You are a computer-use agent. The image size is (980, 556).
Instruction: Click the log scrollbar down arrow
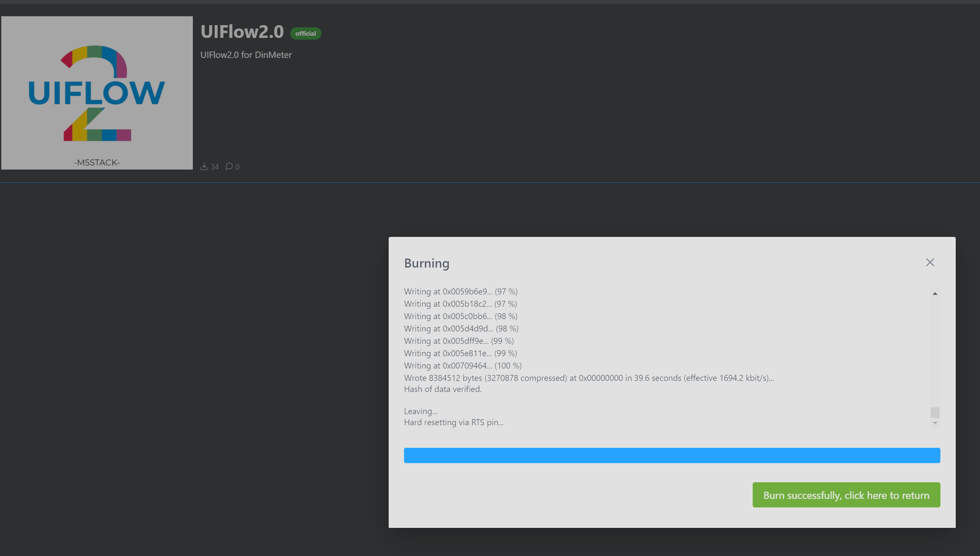point(935,423)
